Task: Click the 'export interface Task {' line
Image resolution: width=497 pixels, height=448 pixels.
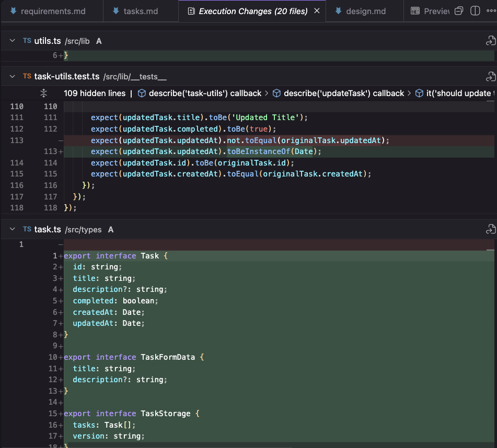Action: pyautogui.click(x=279, y=256)
